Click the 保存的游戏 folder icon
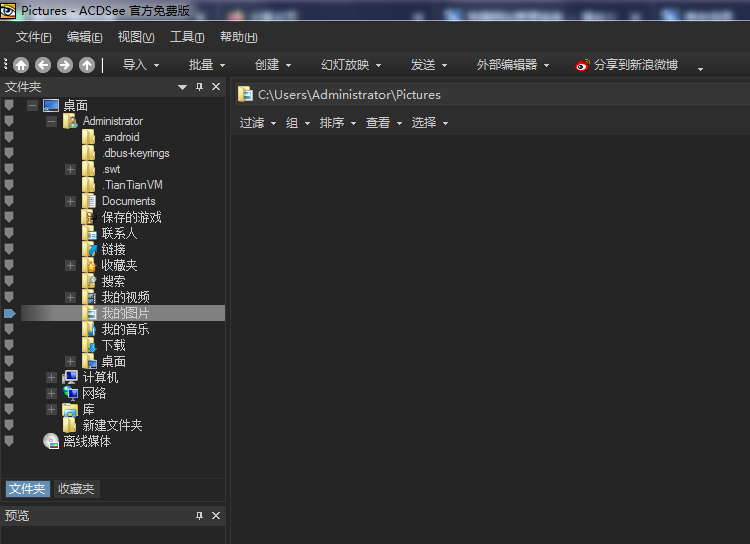 click(89, 217)
